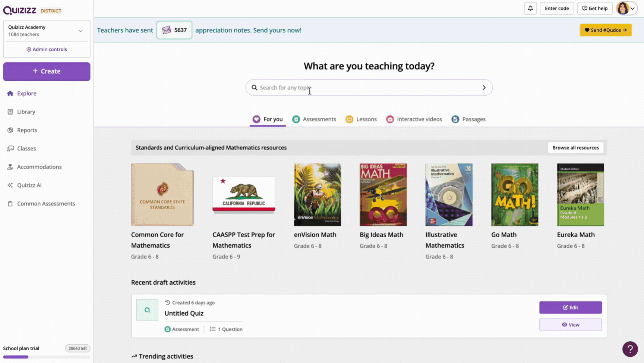Switch to the Interactive videos tab
The height and width of the screenshot is (363, 644).
pos(414,119)
